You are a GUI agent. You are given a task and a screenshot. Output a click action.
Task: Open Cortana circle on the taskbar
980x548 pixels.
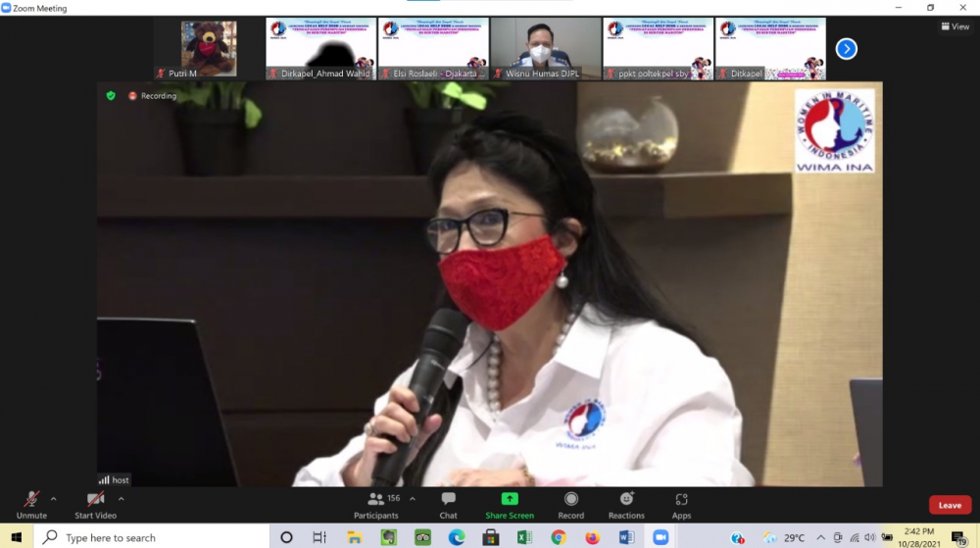(286, 537)
